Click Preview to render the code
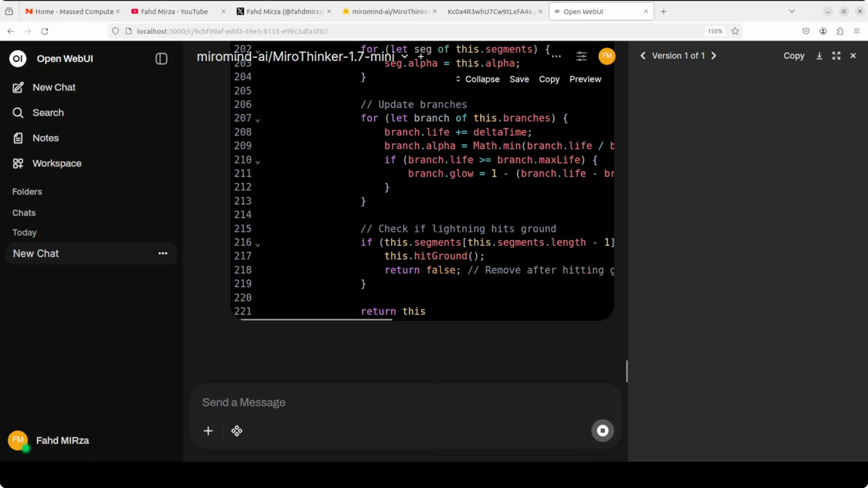 pos(585,79)
